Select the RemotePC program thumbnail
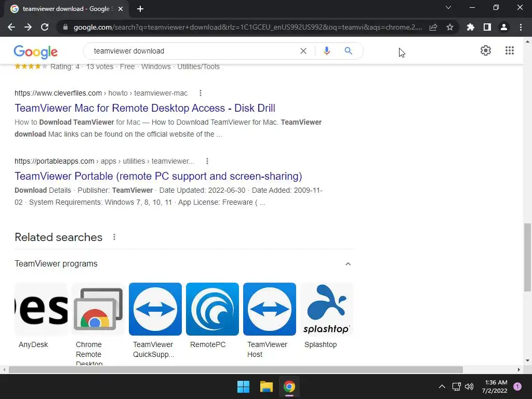 point(212,309)
